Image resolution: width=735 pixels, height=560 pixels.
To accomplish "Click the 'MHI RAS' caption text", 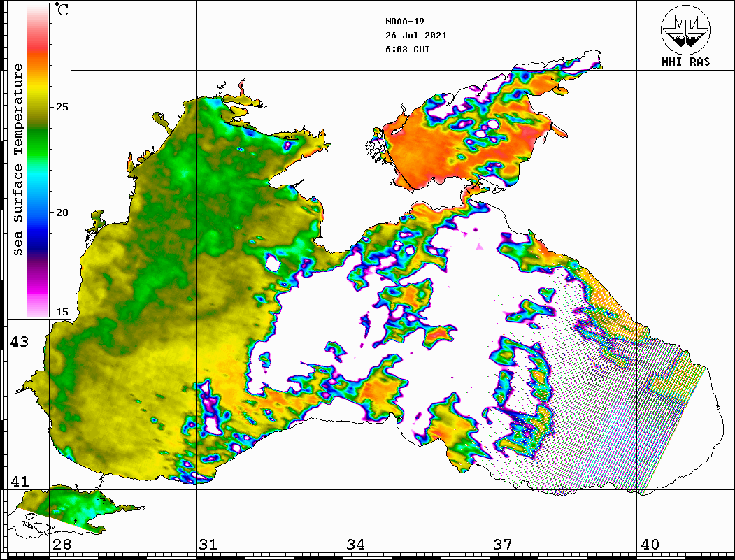I will click(685, 62).
